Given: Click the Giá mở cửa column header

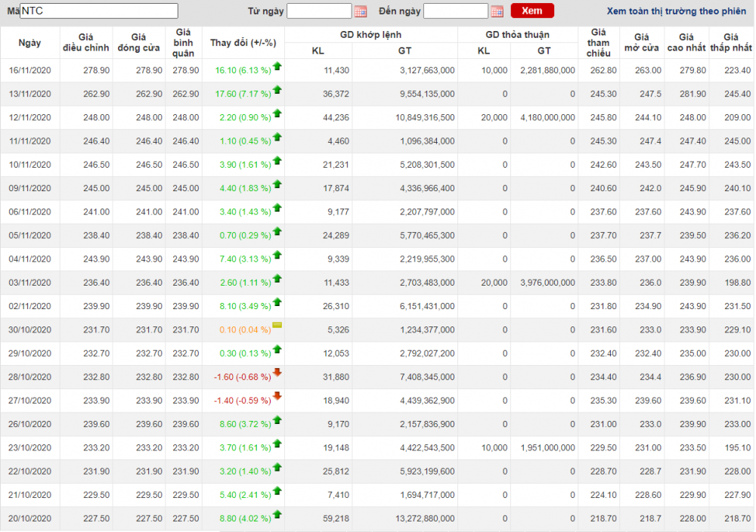Looking at the screenshot, I should click(x=642, y=43).
